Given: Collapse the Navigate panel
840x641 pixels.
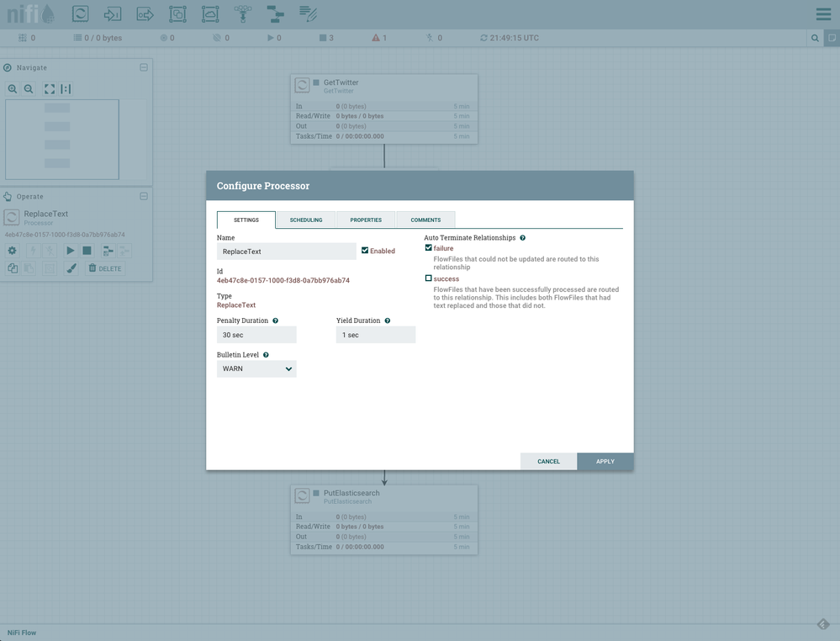Looking at the screenshot, I should click(x=144, y=67).
